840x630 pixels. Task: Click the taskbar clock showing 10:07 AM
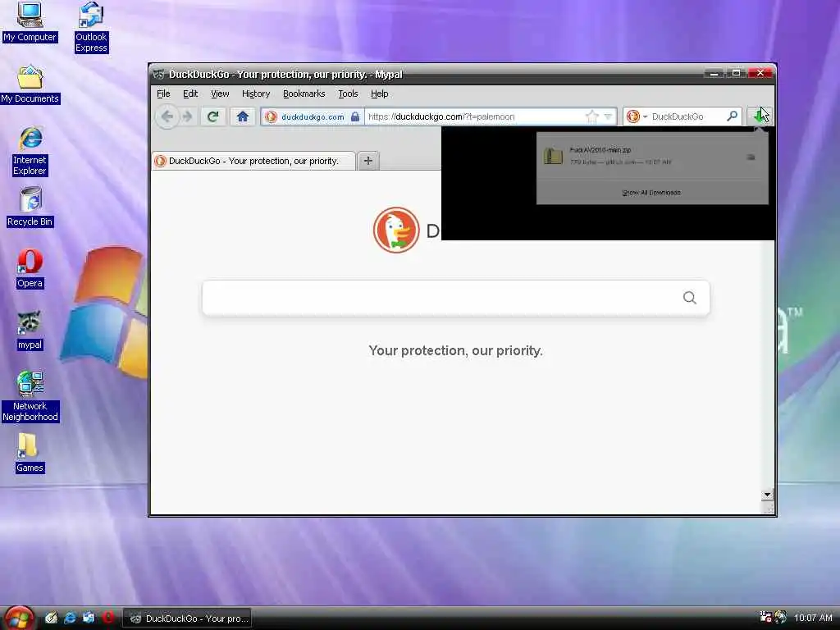(813, 618)
